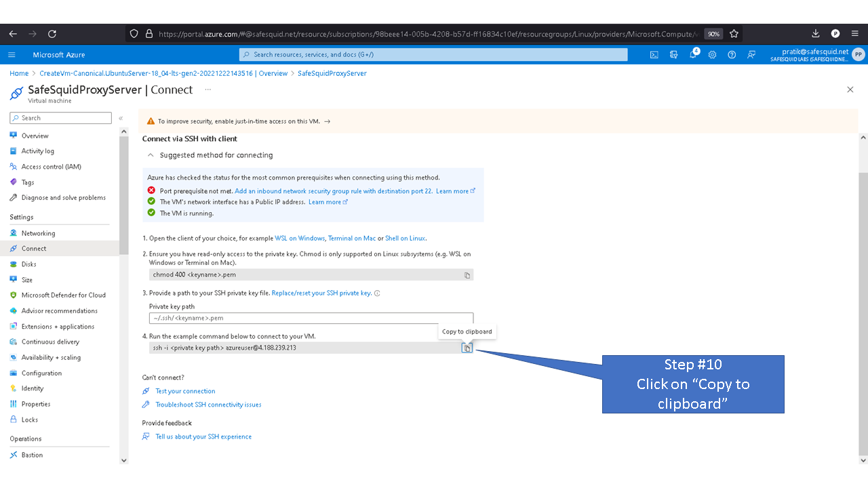Open Learn more link for port prerequisite
The image size is (868, 488).
(455, 191)
